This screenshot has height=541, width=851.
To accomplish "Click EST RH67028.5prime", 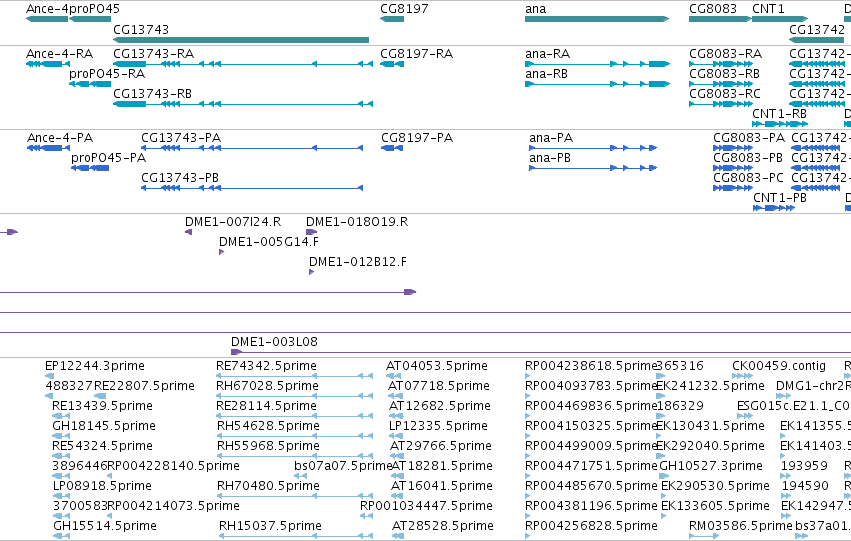I will click(295, 396).
